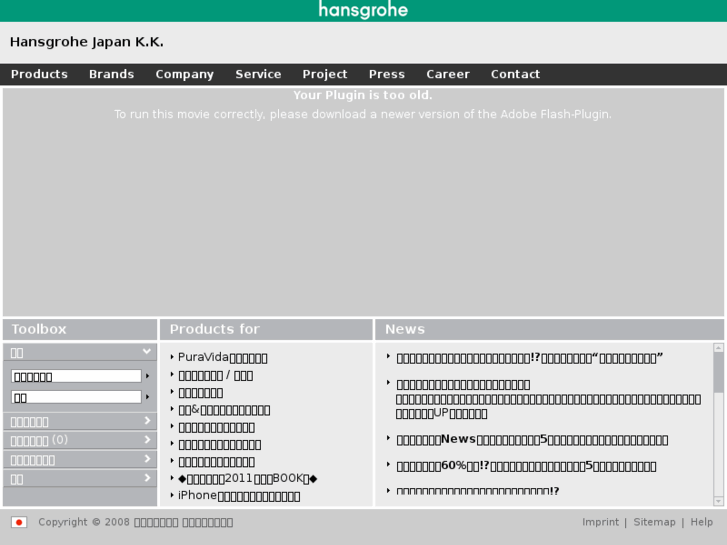Screen dimensions: 727x545
Task: Click the 'Your Plugin is too old.' message
Action: (363, 95)
